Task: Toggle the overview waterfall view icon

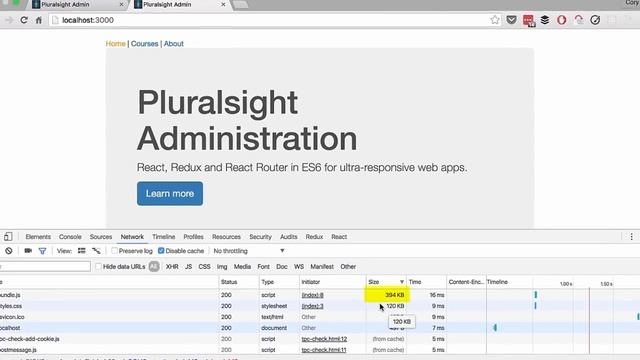Action: point(96,251)
